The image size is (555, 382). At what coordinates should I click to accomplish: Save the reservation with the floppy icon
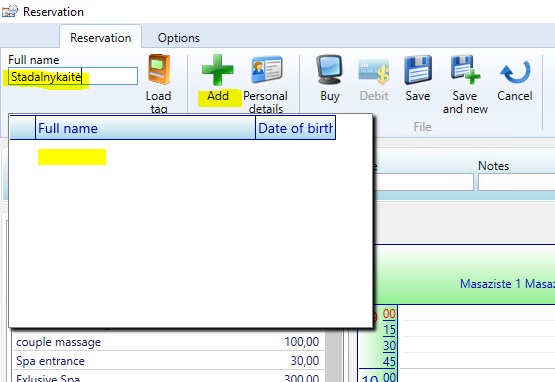[x=418, y=70]
